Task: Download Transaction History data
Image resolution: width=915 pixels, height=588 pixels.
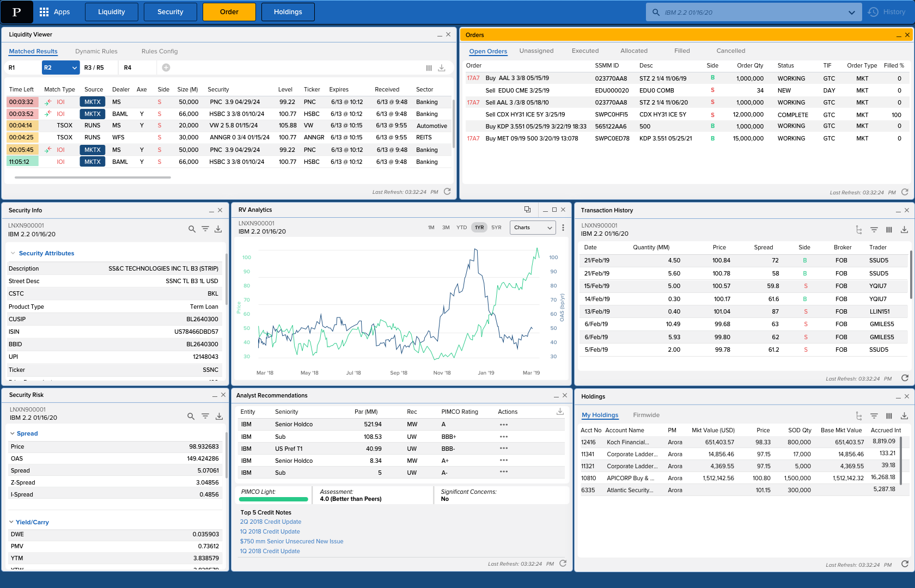Action: coord(904,230)
